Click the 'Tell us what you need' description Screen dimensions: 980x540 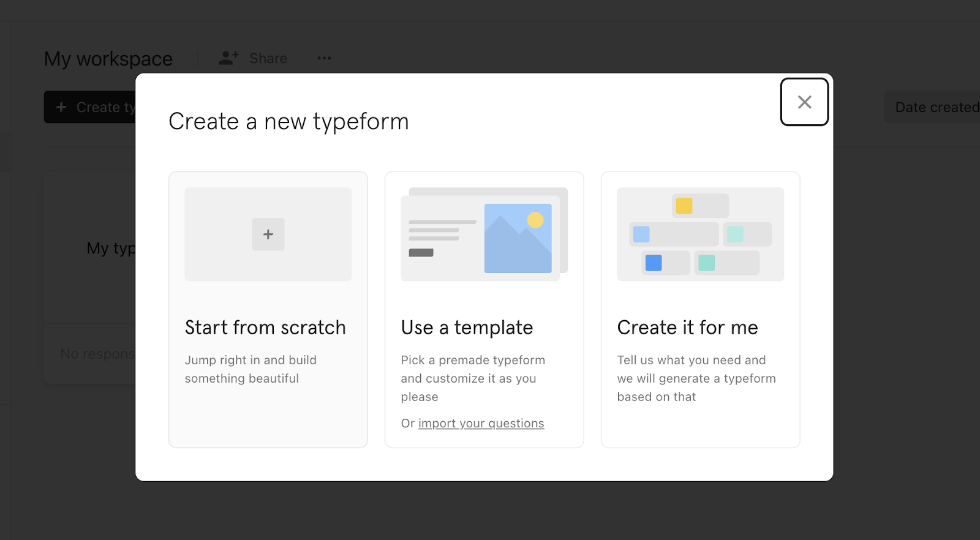coord(696,378)
